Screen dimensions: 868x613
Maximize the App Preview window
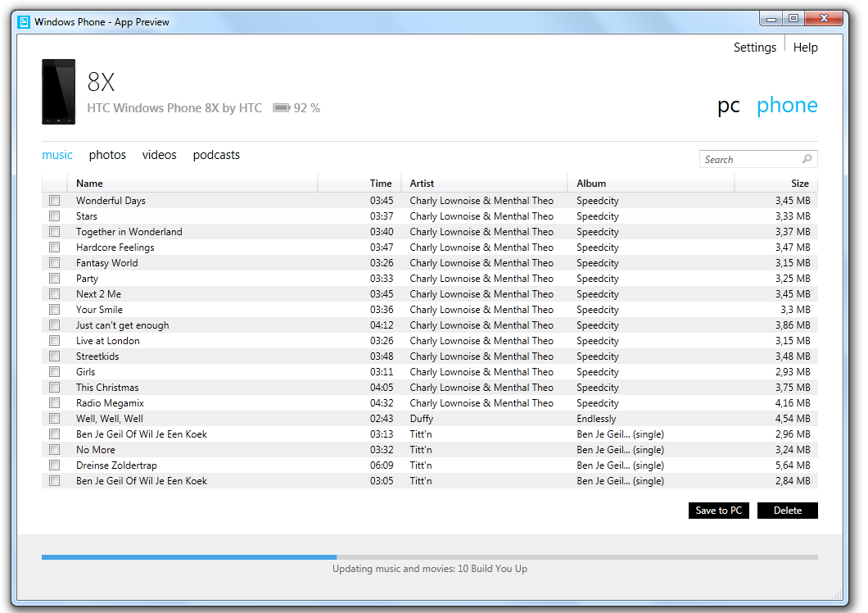[x=793, y=19]
